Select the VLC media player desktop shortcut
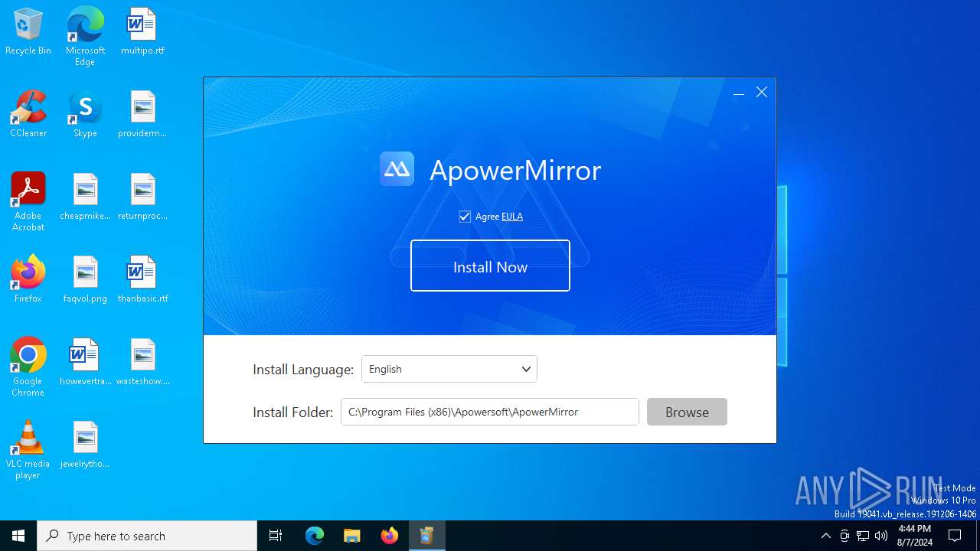980x551 pixels. (x=28, y=450)
